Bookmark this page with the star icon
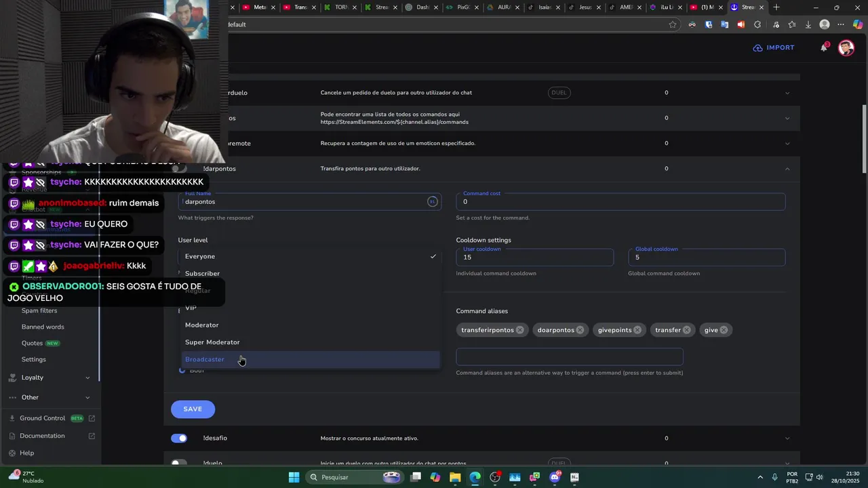This screenshot has height=488, width=868. (673, 24)
